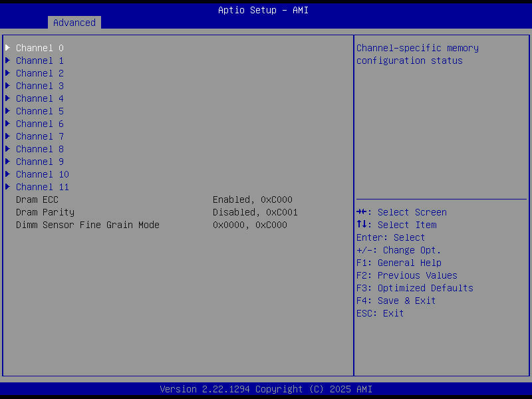Open the Channel 4 submenu
Image resolution: width=532 pixels, height=399 pixels.
(39, 98)
